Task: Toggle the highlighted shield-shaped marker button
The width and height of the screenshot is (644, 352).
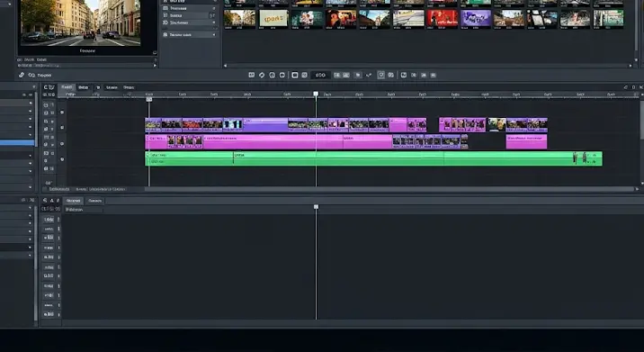Action: tap(381, 75)
